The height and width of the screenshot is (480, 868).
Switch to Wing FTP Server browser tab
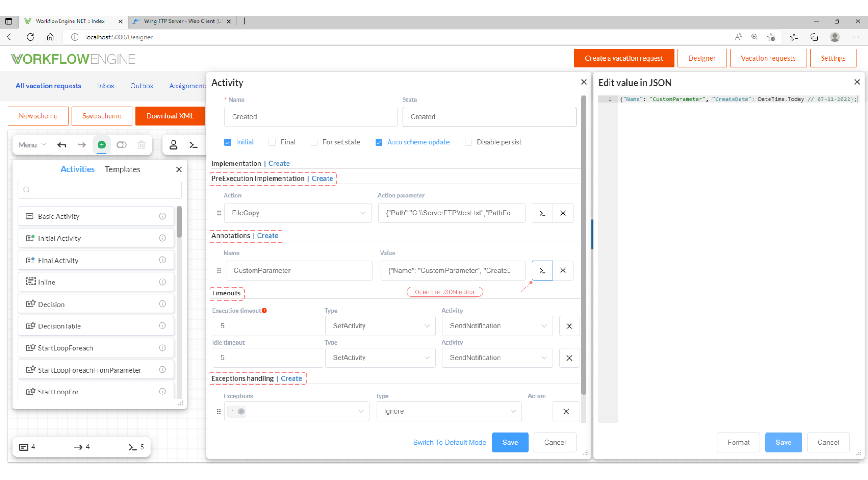coord(182,21)
